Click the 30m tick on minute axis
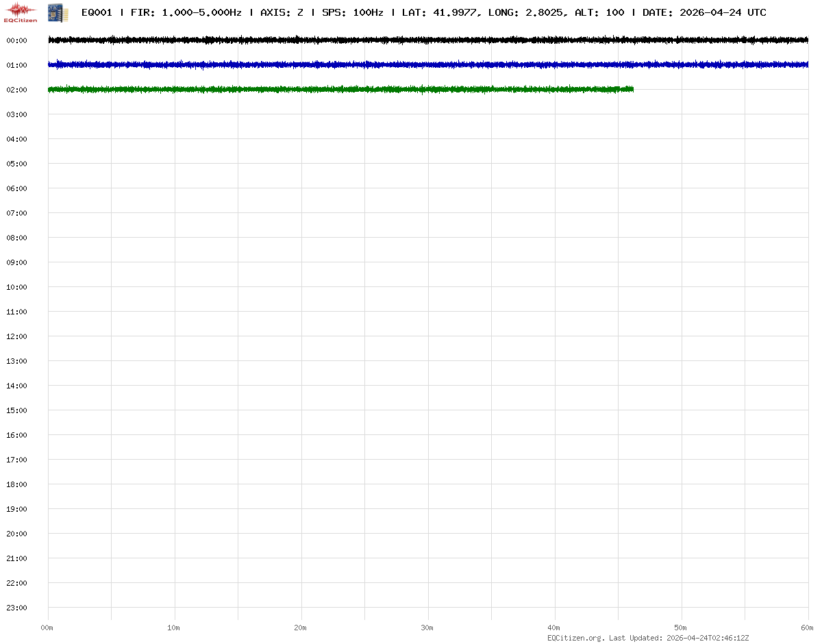Screen dimensions: 822x644 (x=427, y=628)
